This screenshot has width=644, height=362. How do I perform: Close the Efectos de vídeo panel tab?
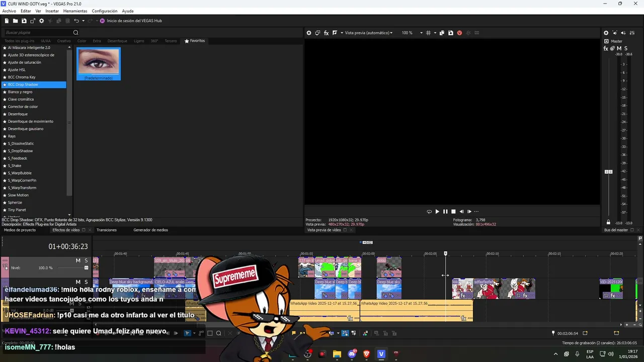(90, 230)
